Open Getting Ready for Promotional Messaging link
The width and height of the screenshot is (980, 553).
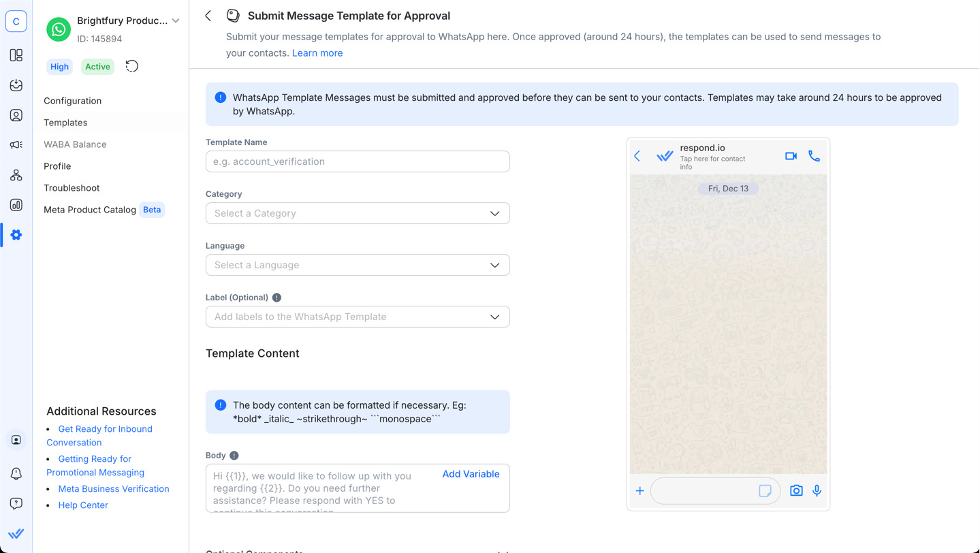click(95, 466)
